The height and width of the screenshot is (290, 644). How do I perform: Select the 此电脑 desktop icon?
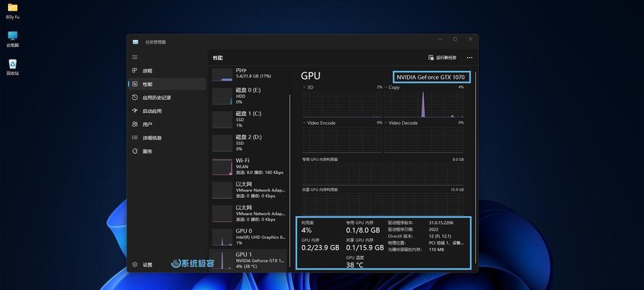[x=13, y=39]
